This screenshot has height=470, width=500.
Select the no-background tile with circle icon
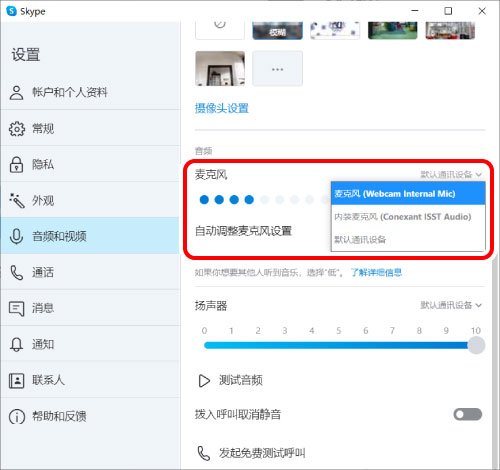tap(220, 31)
